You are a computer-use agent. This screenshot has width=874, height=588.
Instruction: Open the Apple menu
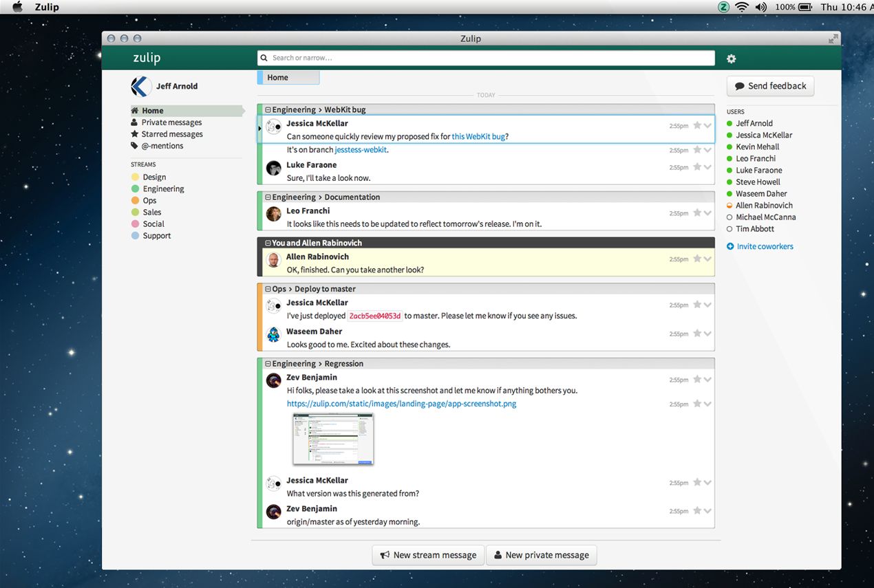coord(18,7)
